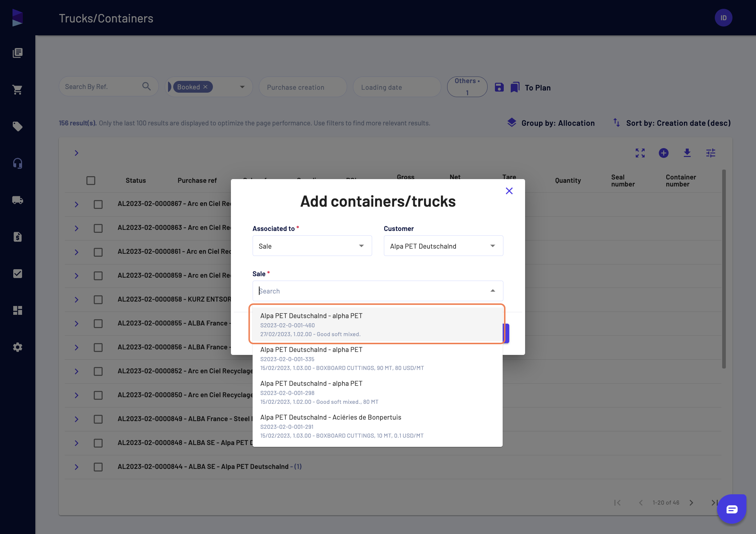Open the library documents sidebar icon

click(18, 53)
